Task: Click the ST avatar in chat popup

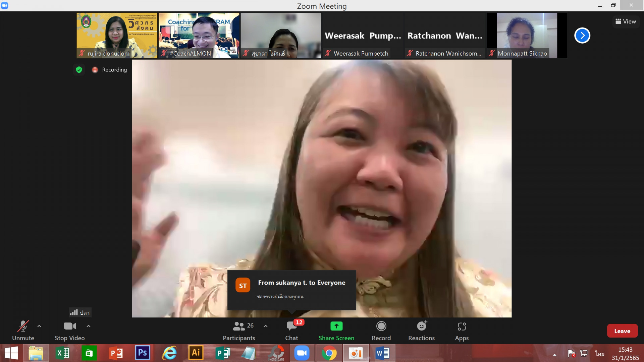Action: [x=243, y=285]
